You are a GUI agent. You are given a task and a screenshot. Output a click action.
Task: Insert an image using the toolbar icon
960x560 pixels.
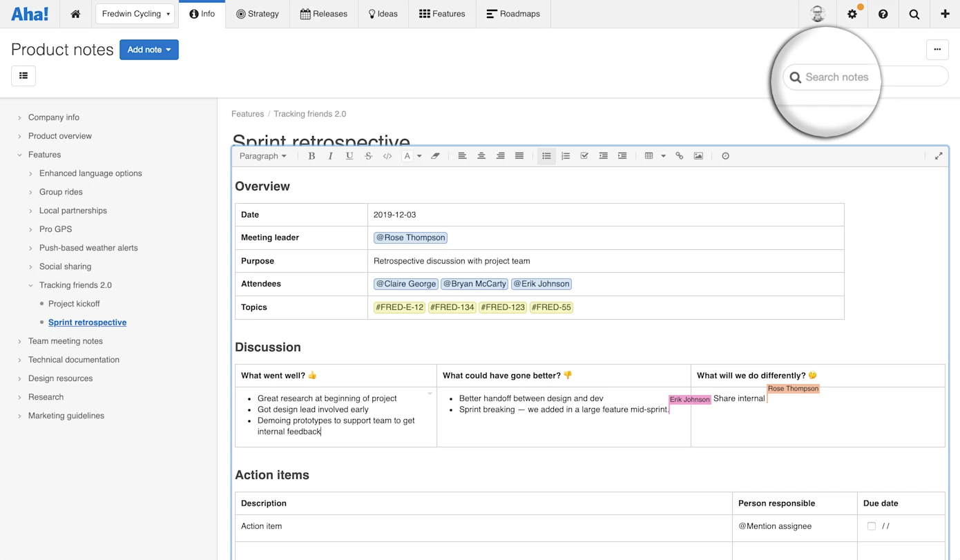[698, 155]
